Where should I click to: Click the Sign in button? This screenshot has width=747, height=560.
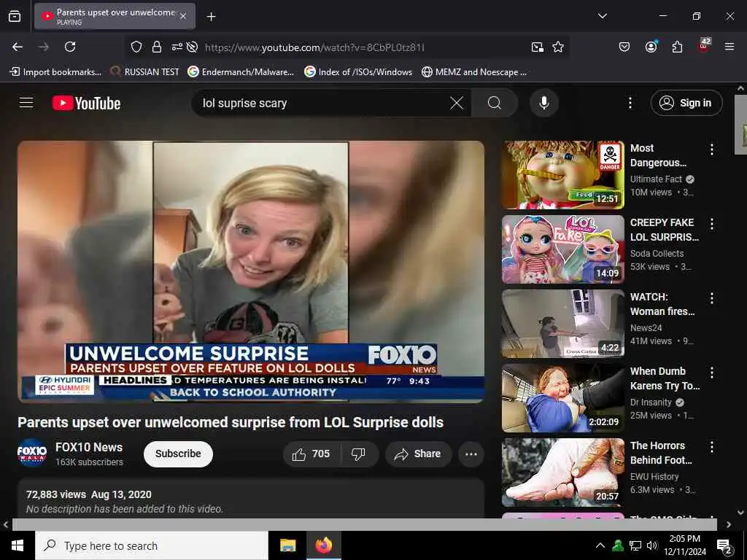[686, 103]
